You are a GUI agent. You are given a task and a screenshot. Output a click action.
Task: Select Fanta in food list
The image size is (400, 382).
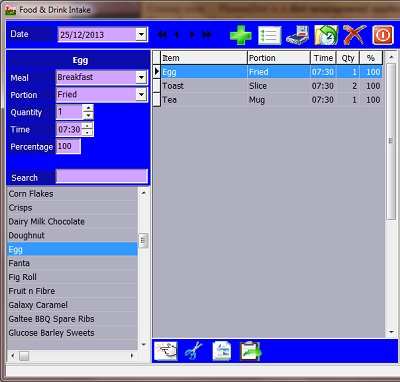(x=72, y=263)
